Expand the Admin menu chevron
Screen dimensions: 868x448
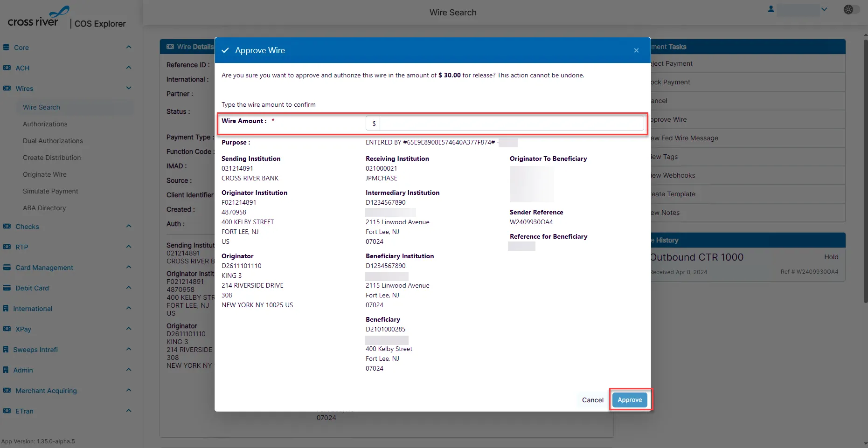click(x=129, y=370)
